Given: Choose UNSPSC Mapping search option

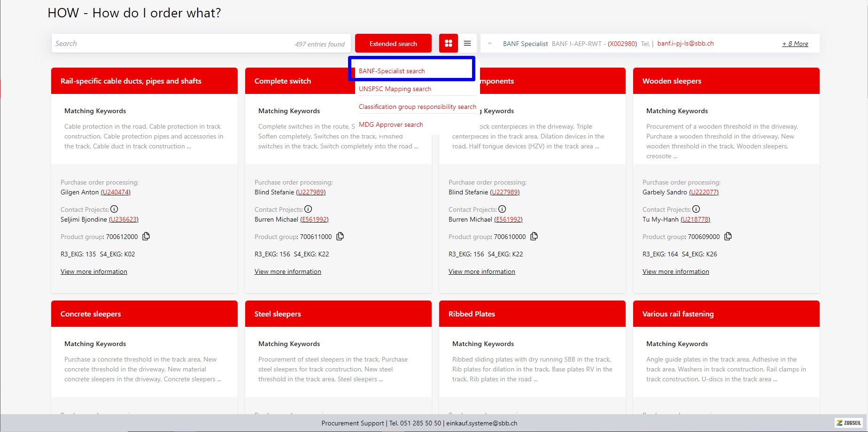Looking at the screenshot, I should (x=395, y=89).
